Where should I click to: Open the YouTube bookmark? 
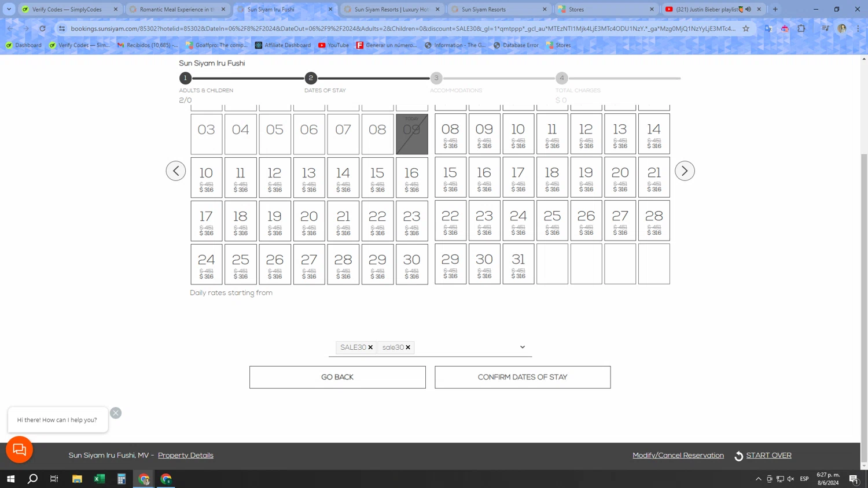click(x=334, y=45)
